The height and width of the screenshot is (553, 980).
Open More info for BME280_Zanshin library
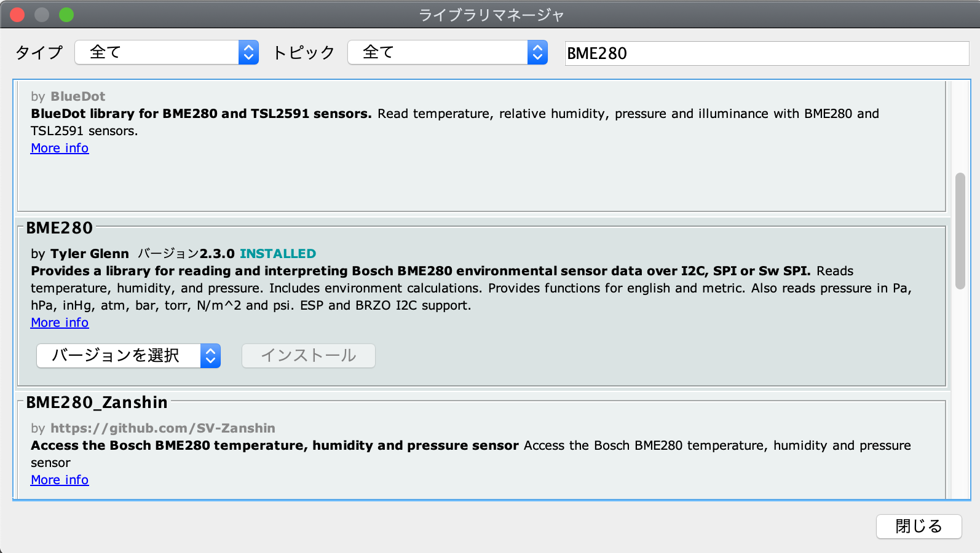point(60,480)
